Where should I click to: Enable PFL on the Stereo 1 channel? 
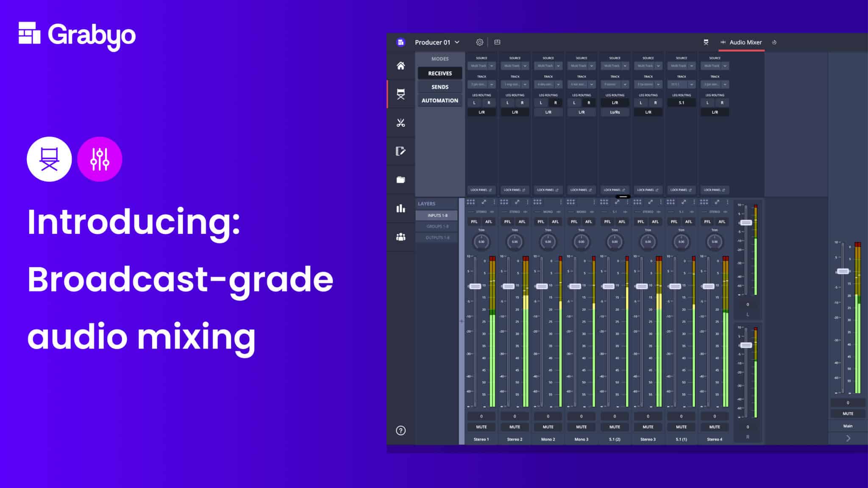(x=474, y=222)
